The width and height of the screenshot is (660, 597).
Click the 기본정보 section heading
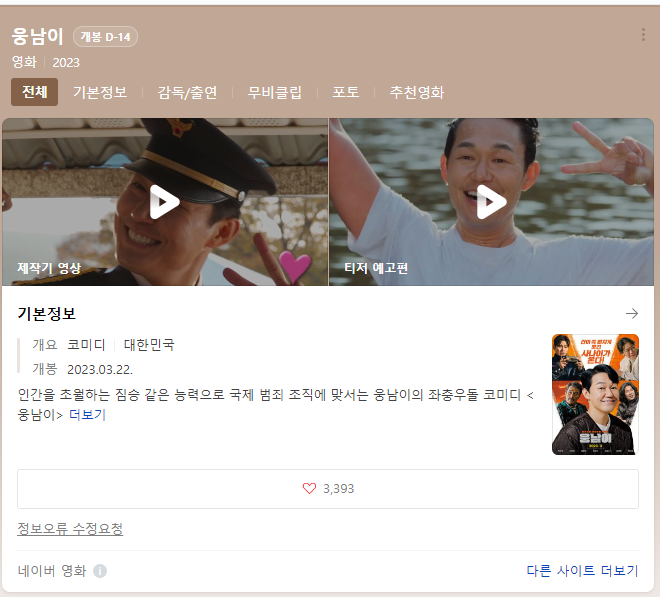[47, 314]
